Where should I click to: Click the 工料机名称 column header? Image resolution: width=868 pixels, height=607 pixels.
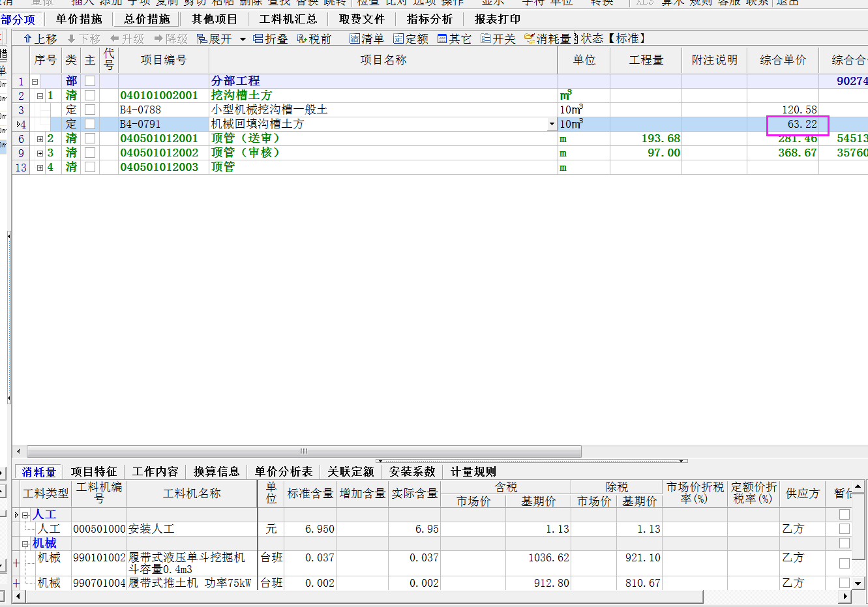click(x=192, y=494)
